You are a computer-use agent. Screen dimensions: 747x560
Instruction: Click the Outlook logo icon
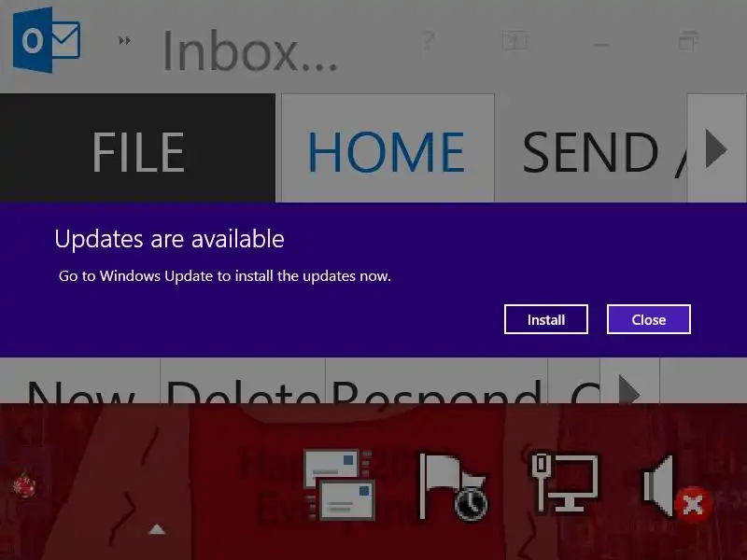47,40
